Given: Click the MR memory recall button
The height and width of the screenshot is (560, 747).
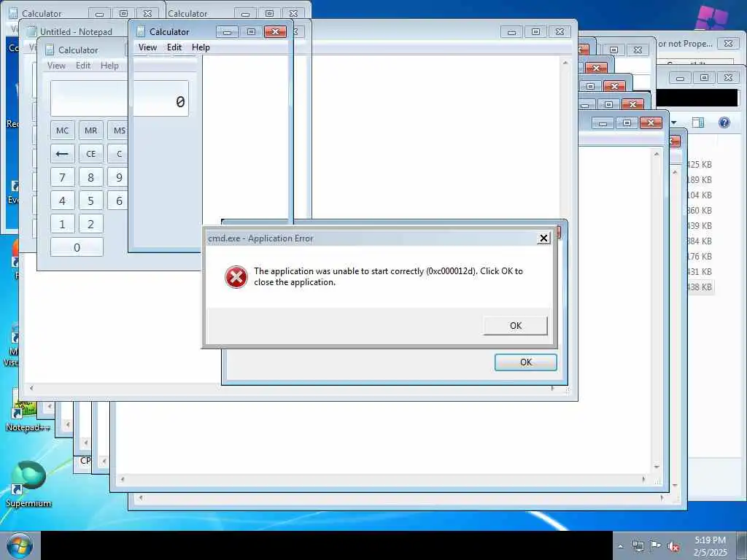Looking at the screenshot, I should [91, 131].
